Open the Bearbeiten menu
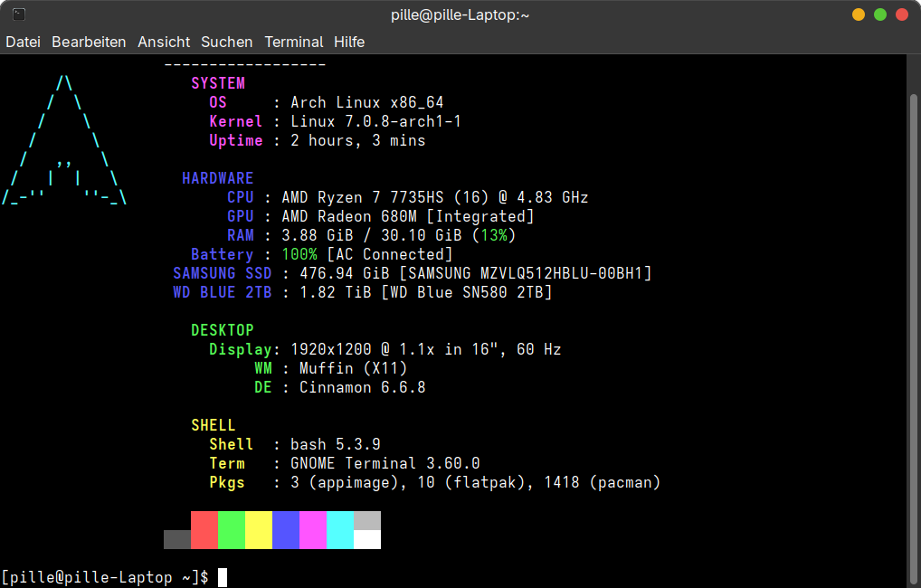This screenshot has height=588, width=921. pos(89,42)
